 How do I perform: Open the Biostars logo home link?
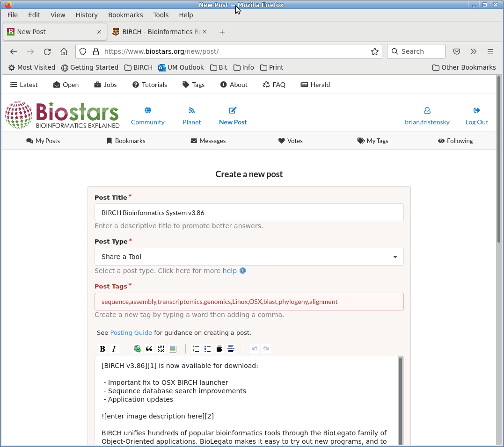coord(62,115)
